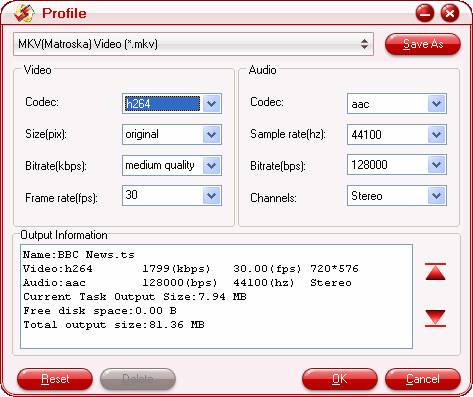Click the Save As button
This screenshot has width=473, height=397.
(x=423, y=44)
